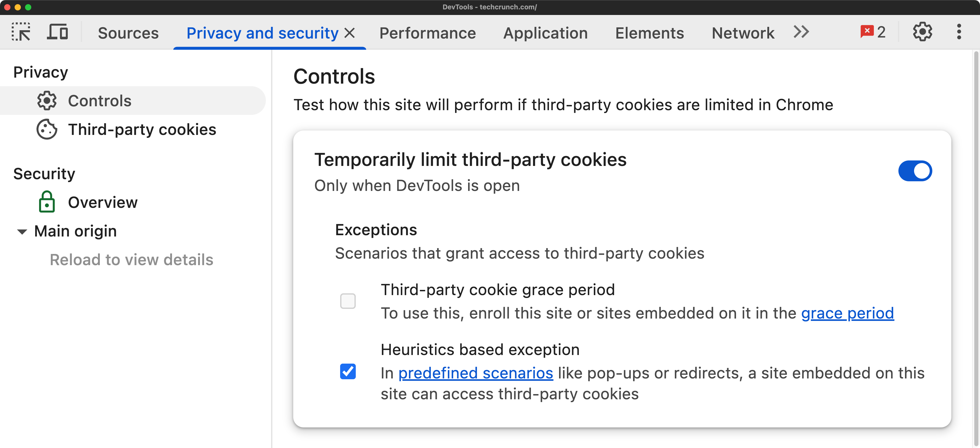Switch to the Network tab
Image resolution: width=980 pixels, height=448 pixels.
click(743, 33)
